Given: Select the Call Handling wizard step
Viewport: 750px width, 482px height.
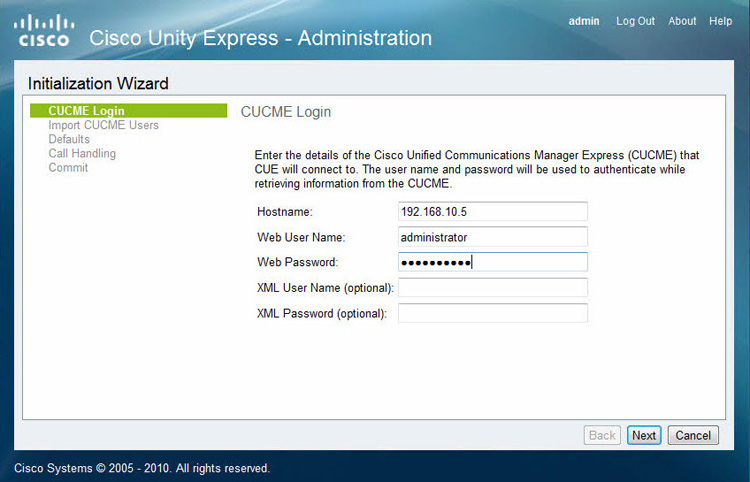Looking at the screenshot, I should [x=82, y=153].
